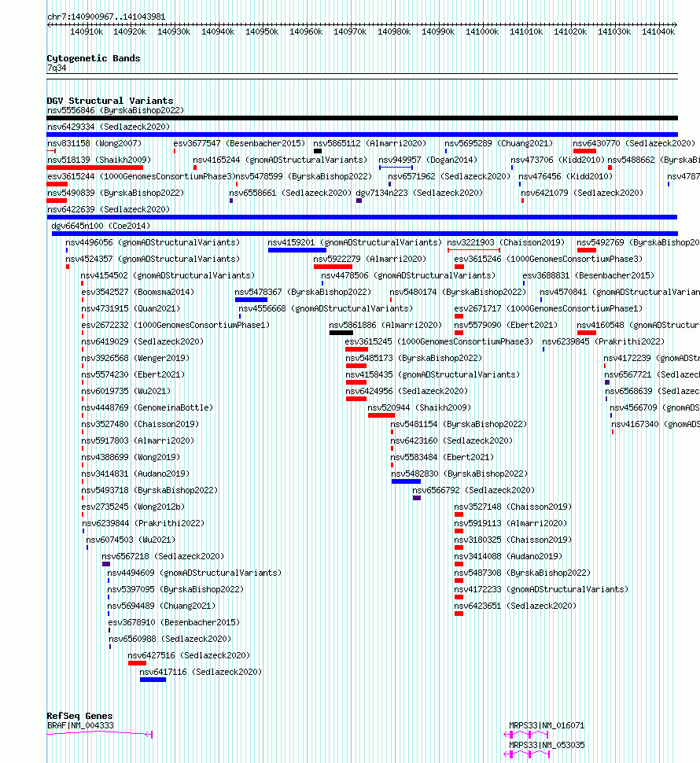Click blue bar under nsv5482830
700x763 pixels.
pyautogui.click(x=406, y=481)
